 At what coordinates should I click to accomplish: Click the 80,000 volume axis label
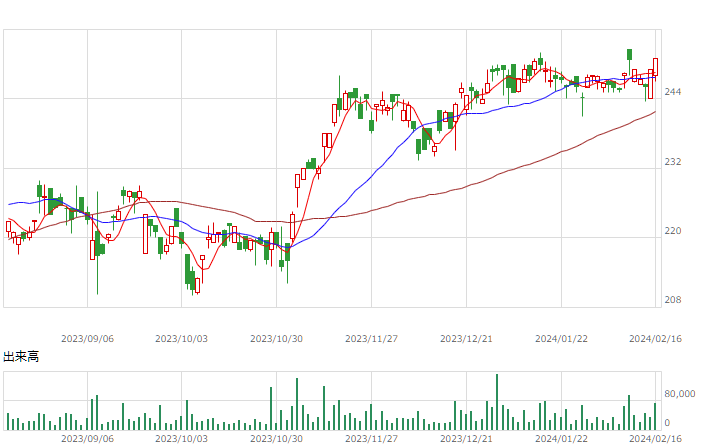680,394
